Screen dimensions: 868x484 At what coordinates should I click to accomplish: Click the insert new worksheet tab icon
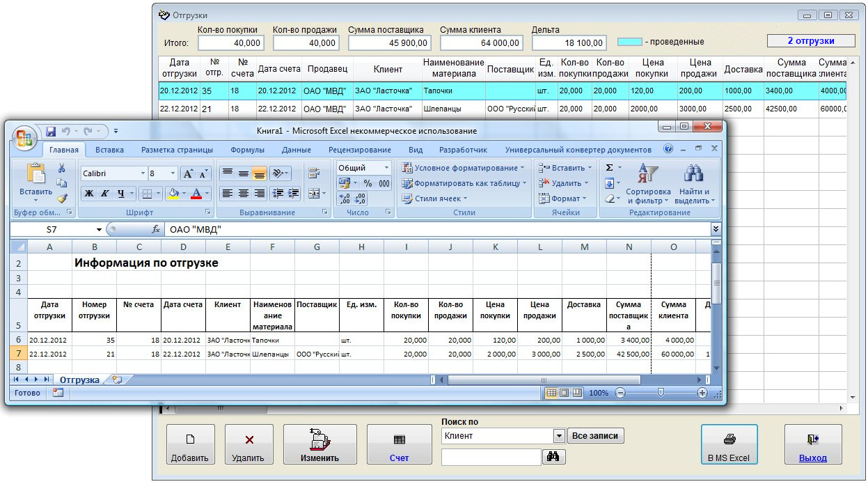point(116,380)
